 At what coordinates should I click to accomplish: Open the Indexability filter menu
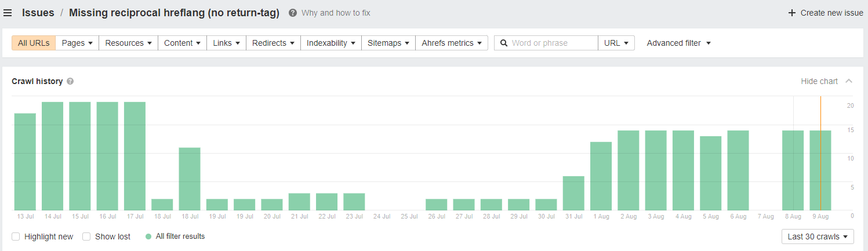click(x=331, y=43)
